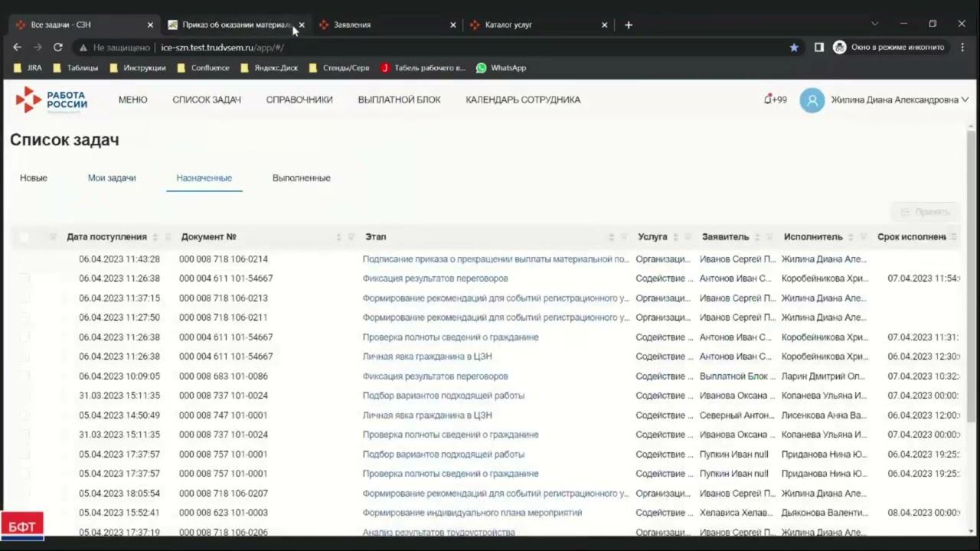Open Фиксация результатов переговоров for 000 008 683 101-0086
The height and width of the screenshot is (551, 980).
435,377
